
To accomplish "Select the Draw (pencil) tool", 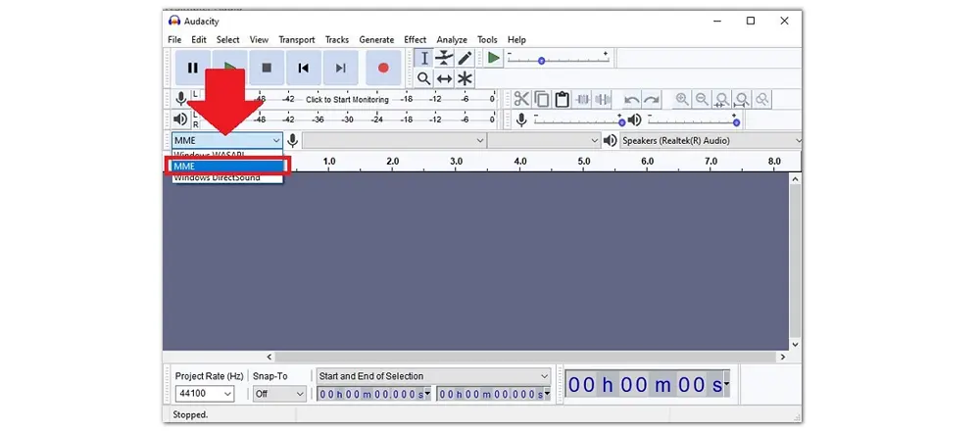I will [465, 58].
